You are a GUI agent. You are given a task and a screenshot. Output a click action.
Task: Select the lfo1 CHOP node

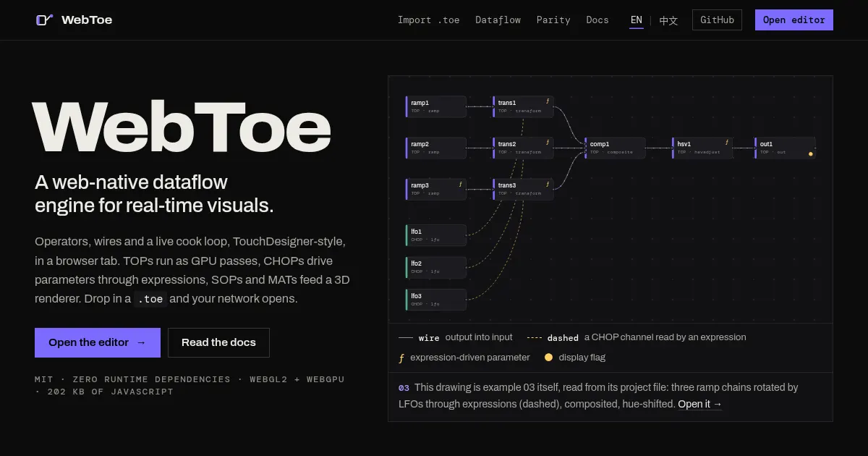435,235
